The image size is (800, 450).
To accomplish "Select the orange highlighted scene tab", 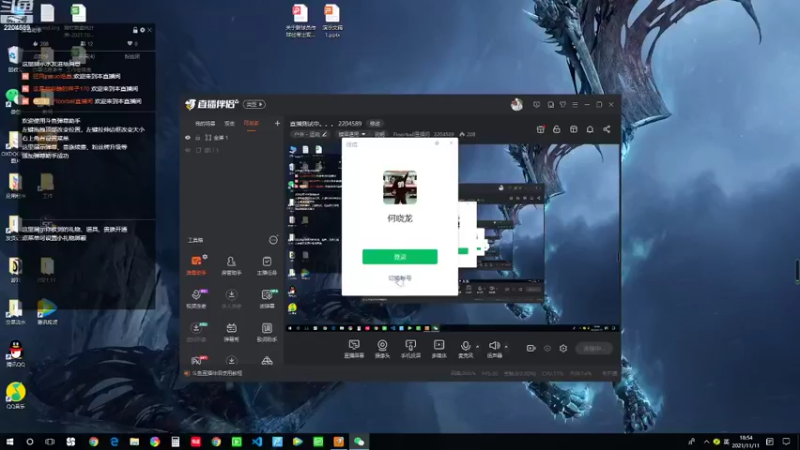I will (x=251, y=123).
